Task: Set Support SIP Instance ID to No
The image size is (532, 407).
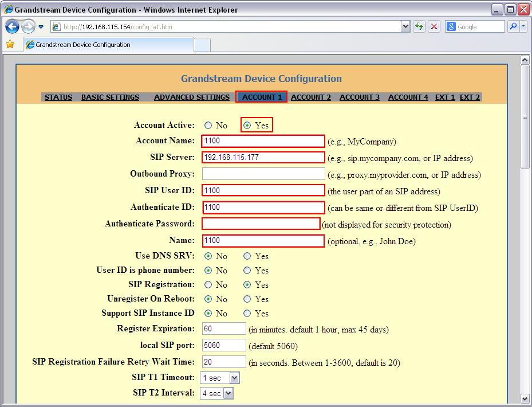Action: coord(208,313)
